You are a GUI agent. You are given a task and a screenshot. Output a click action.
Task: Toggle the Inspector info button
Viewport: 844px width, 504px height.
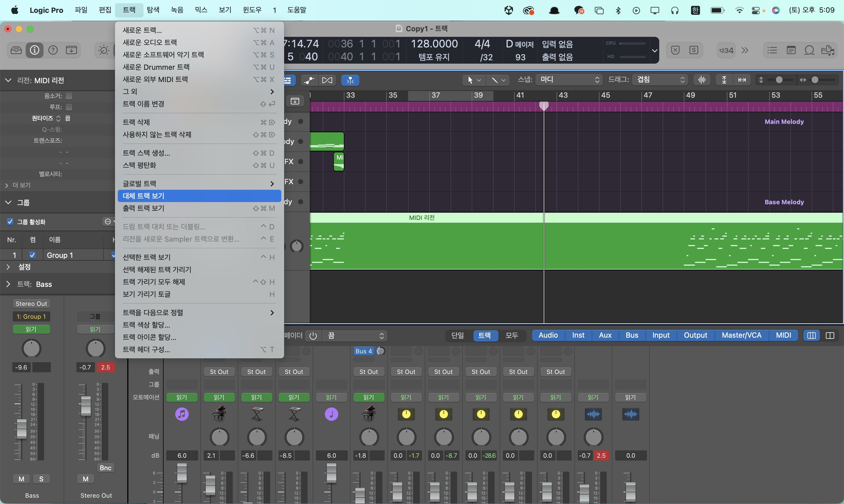[x=35, y=50]
